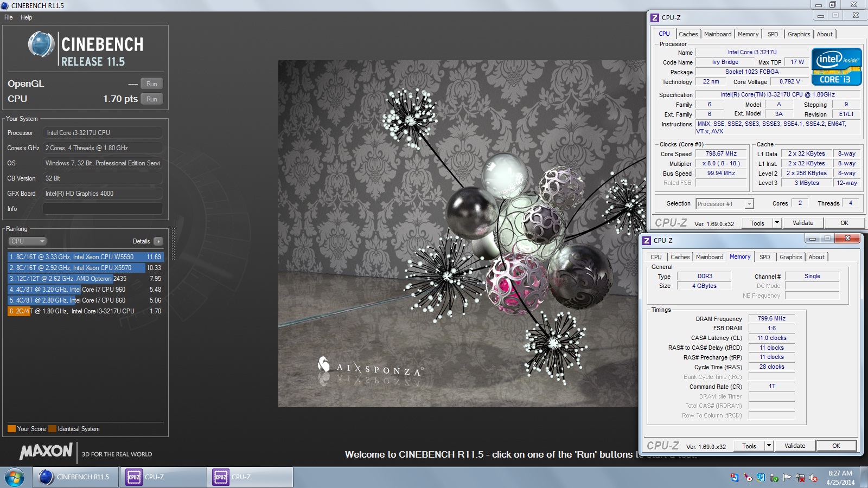The height and width of the screenshot is (488, 868).
Task: Click the memory Type value DDR3
Action: tap(705, 277)
